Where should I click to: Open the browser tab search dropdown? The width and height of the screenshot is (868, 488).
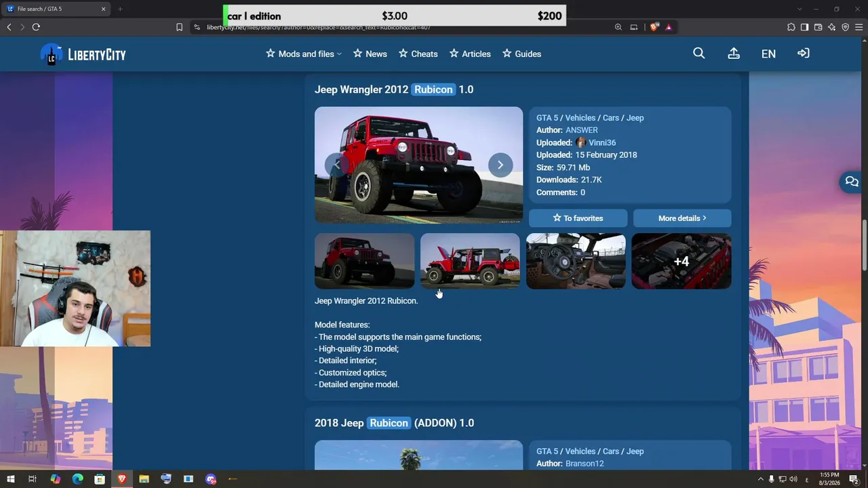[x=800, y=9]
